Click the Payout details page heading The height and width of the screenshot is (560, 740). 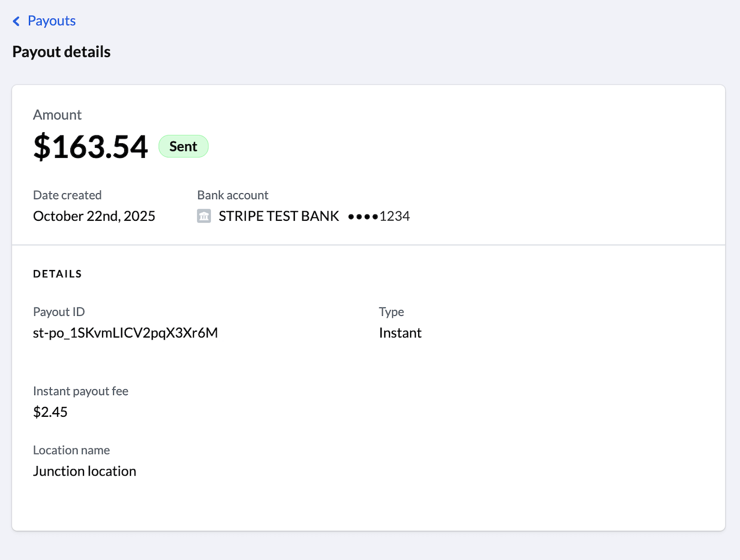[61, 52]
